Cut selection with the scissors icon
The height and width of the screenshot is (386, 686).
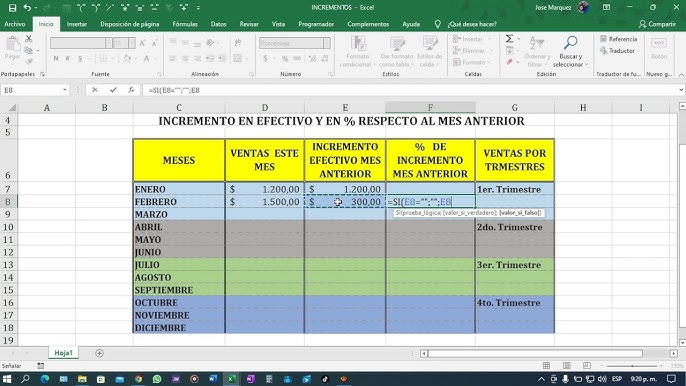[x=29, y=39]
